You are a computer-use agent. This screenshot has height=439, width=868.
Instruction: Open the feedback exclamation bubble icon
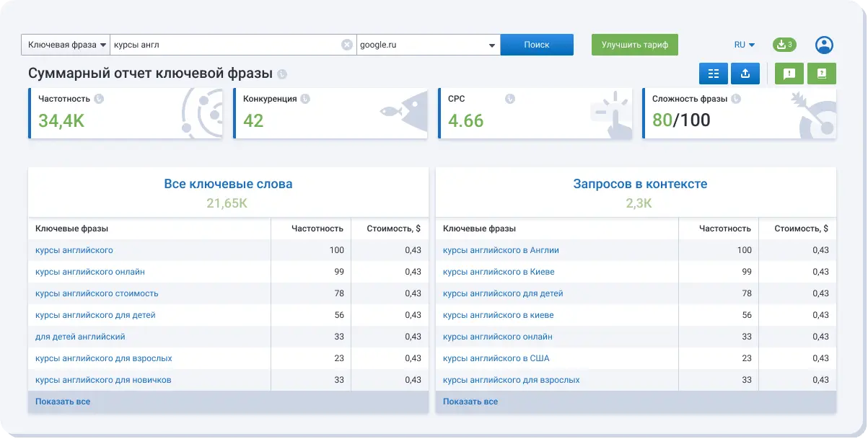(x=789, y=74)
